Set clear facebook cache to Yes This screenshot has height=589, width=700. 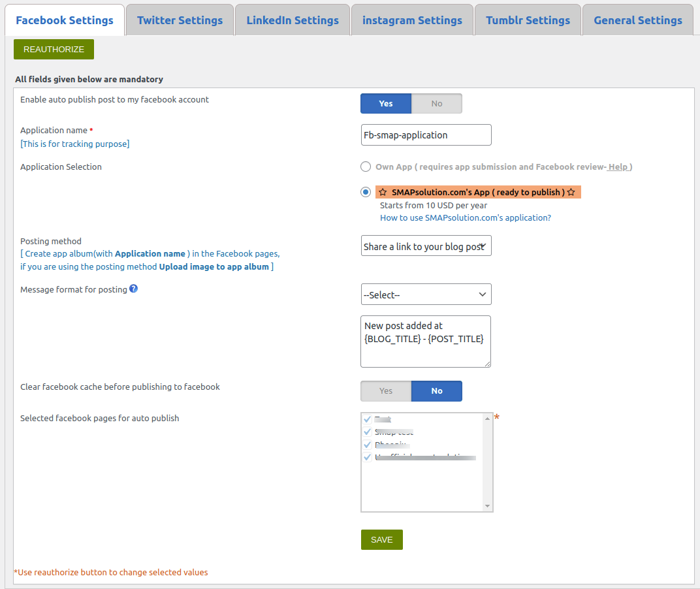pos(386,390)
